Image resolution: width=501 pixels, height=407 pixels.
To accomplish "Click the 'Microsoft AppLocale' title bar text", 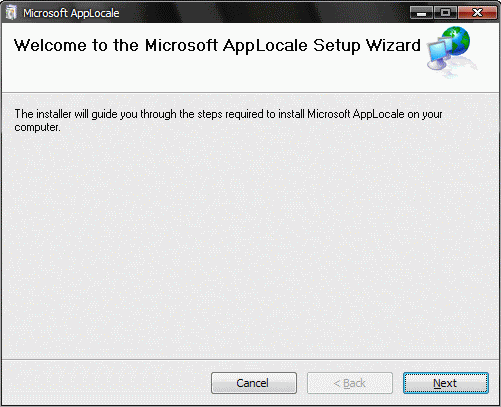I will click(x=71, y=13).
